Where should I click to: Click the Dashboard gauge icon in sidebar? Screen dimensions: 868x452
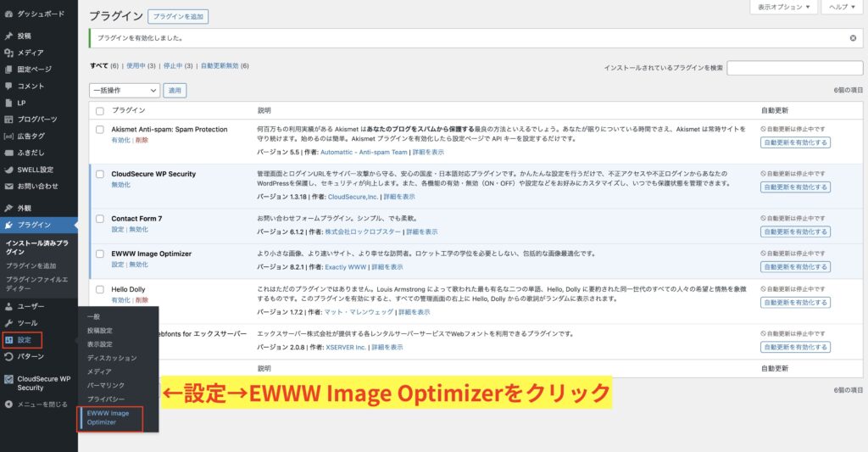tap(8, 15)
